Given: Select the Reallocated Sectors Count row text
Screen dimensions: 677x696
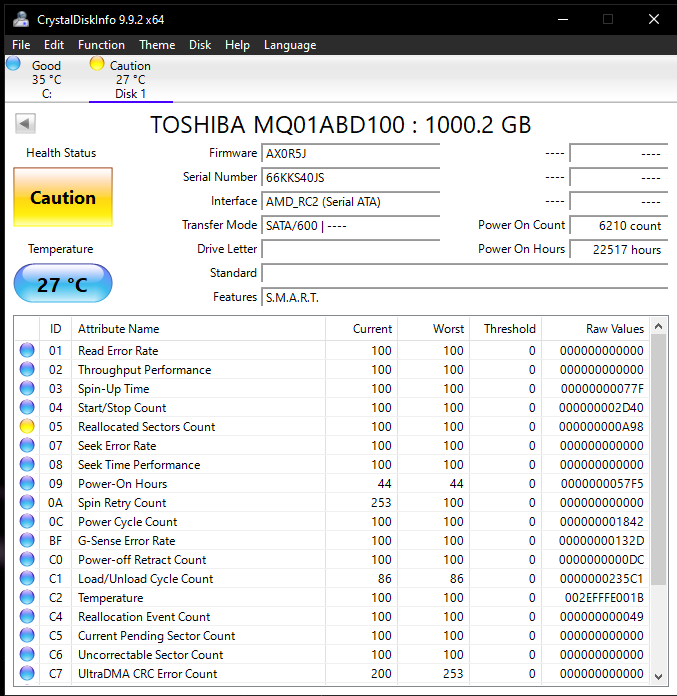Looking at the screenshot, I should (x=146, y=427).
